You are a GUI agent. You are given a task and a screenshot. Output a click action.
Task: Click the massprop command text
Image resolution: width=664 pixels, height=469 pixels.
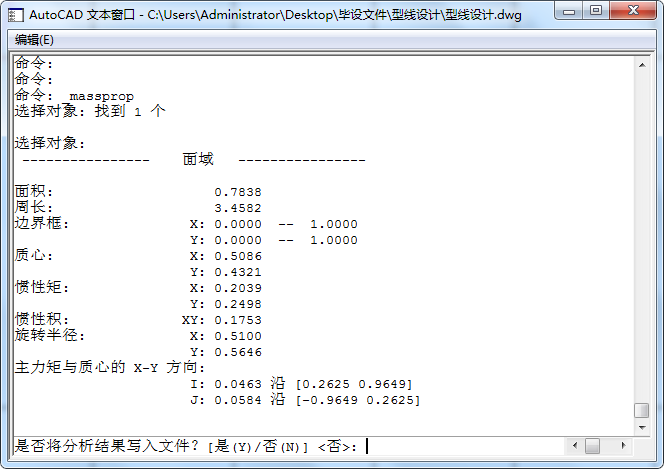click(102, 97)
